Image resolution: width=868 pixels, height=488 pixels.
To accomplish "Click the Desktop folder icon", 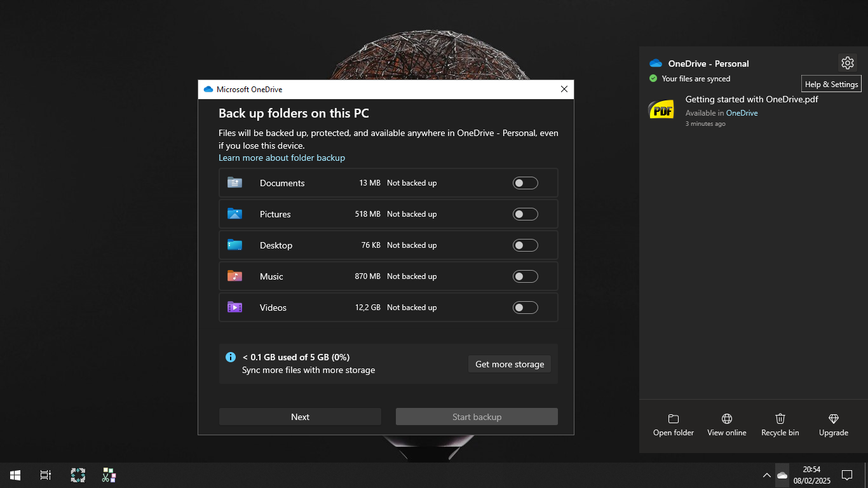I will click(234, 245).
